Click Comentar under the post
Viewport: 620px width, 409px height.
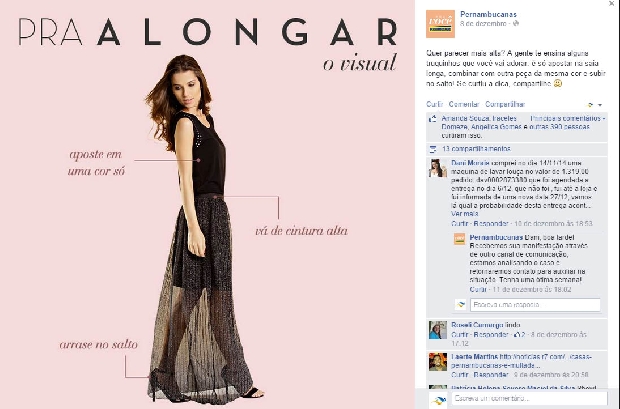coord(464,104)
